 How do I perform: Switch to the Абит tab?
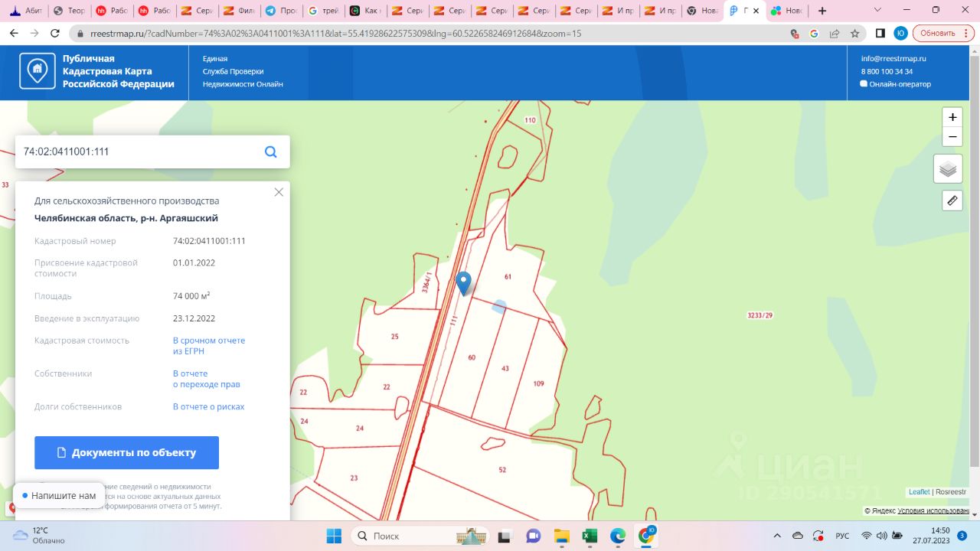25,11
